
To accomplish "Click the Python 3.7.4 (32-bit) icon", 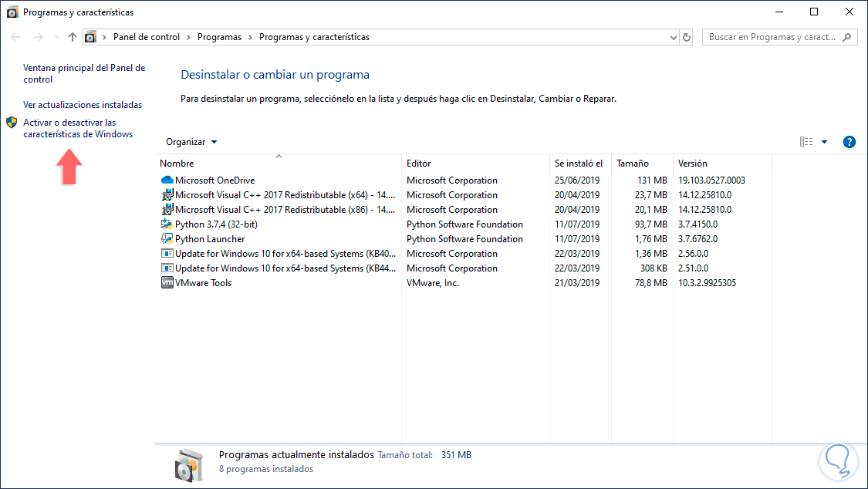I will click(x=167, y=224).
